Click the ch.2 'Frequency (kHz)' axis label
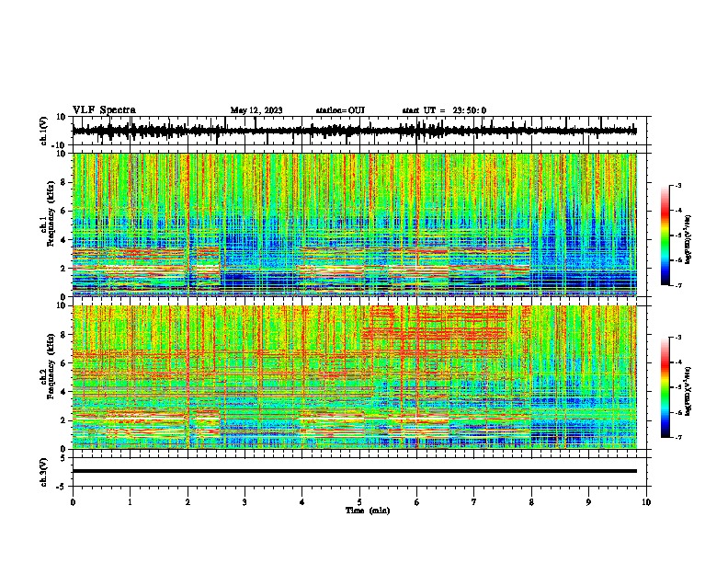The height and width of the screenshot is (563, 728). coord(51,366)
